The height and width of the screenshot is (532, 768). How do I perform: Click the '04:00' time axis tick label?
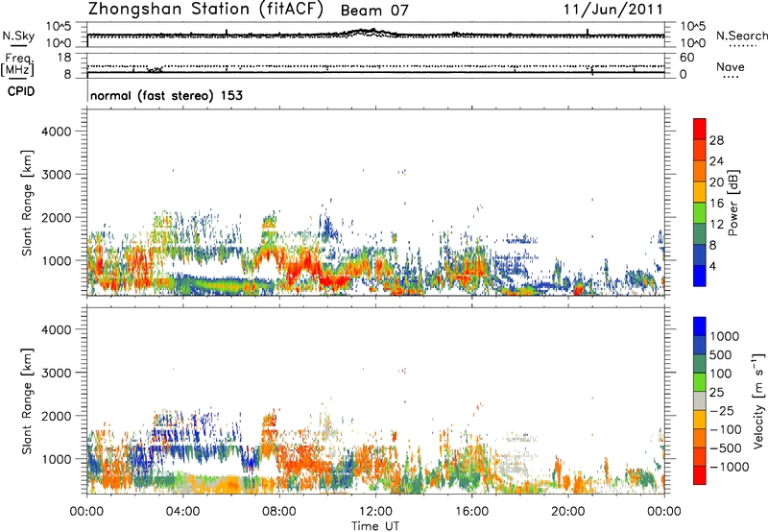click(182, 512)
